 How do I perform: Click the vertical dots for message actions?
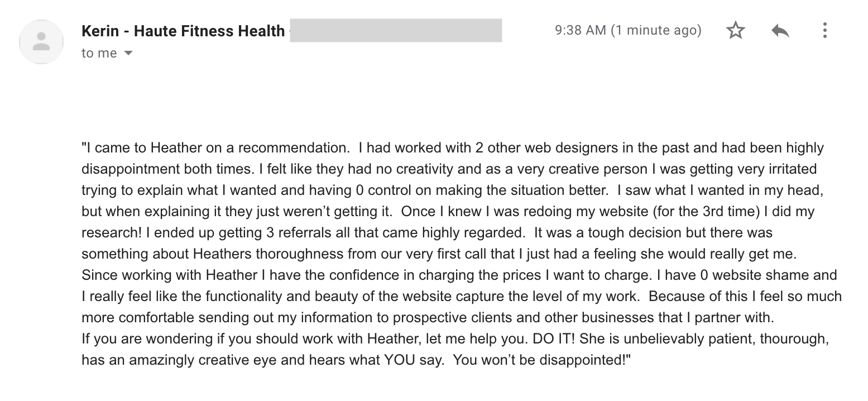(x=824, y=31)
